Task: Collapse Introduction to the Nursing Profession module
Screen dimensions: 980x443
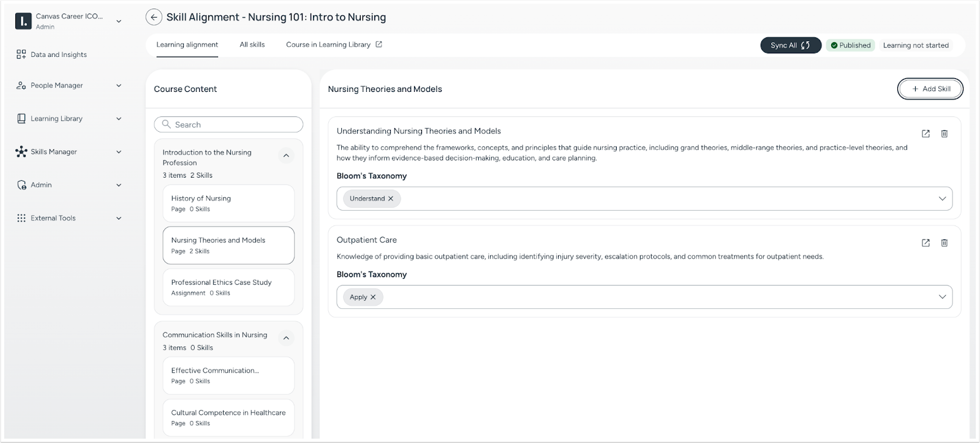Action: tap(286, 156)
